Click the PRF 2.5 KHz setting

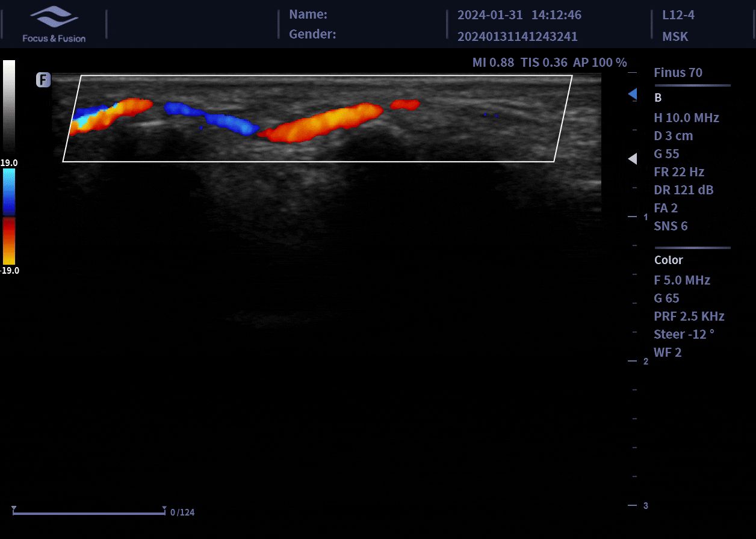pyautogui.click(x=689, y=316)
